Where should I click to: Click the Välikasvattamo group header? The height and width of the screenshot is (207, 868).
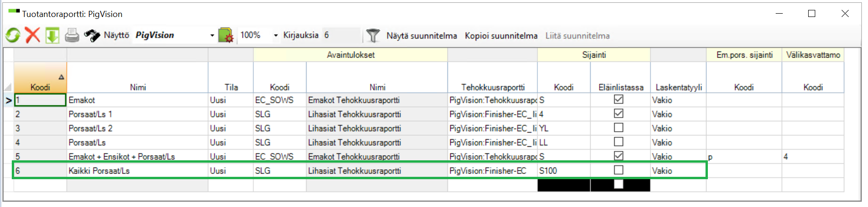(x=813, y=55)
